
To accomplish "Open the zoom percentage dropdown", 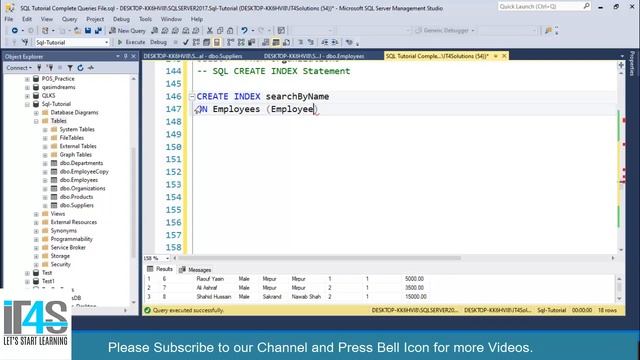I will click(x=167, y=258).
